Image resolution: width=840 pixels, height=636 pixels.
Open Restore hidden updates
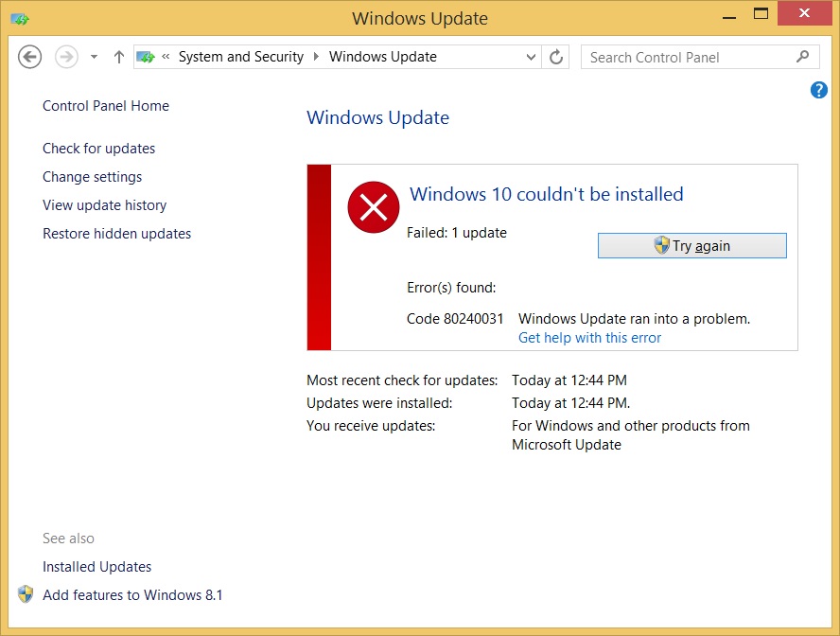(x=116, y=234)
